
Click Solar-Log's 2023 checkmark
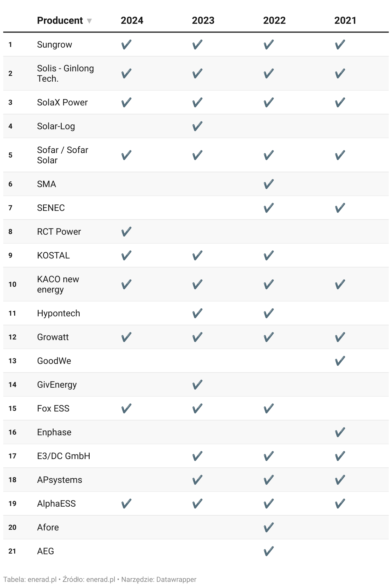[x=197, y=126]
